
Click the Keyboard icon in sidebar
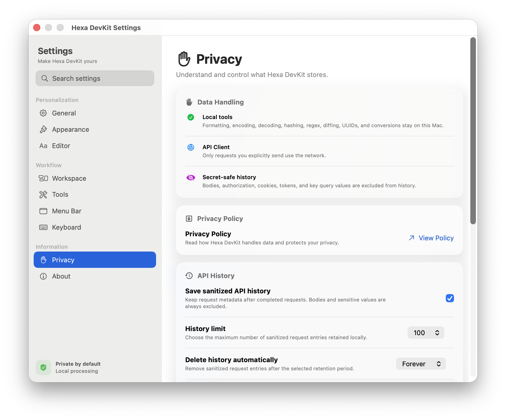(43, 227)
